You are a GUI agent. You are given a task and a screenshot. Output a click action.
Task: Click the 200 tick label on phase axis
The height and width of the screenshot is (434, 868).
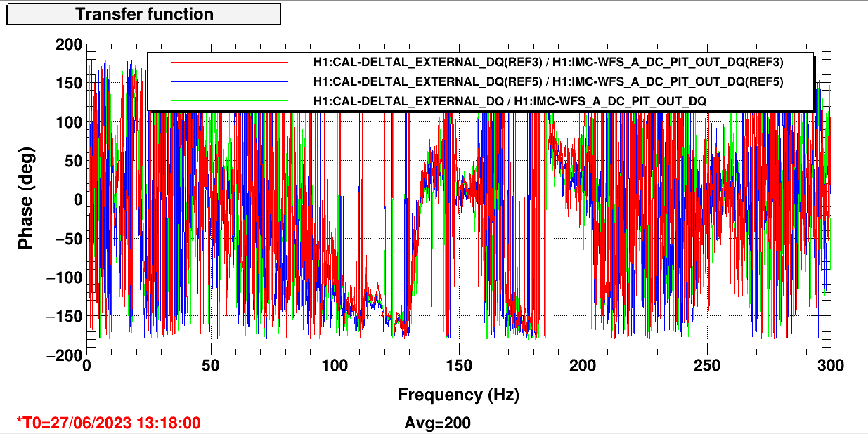(x=70, y=46)
